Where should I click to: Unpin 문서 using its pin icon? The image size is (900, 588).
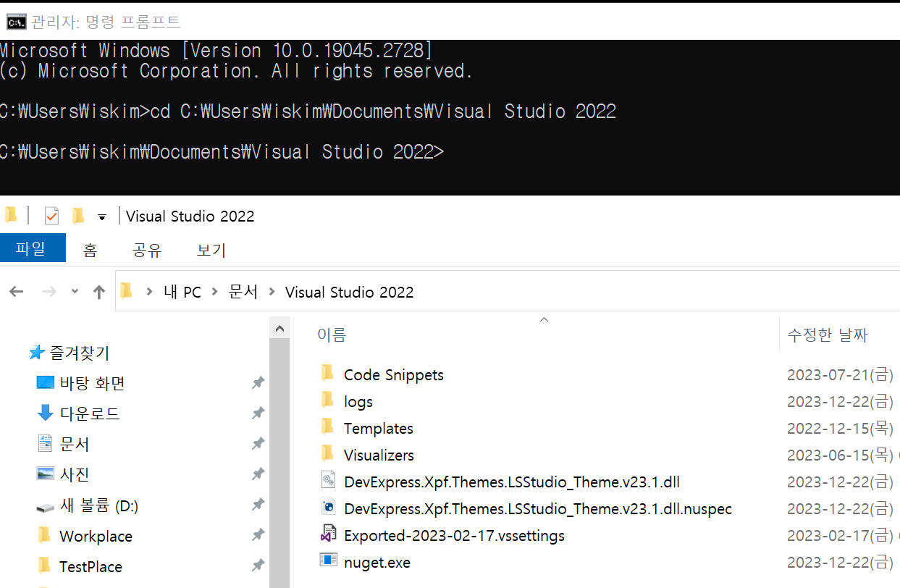tap(258, 444)
